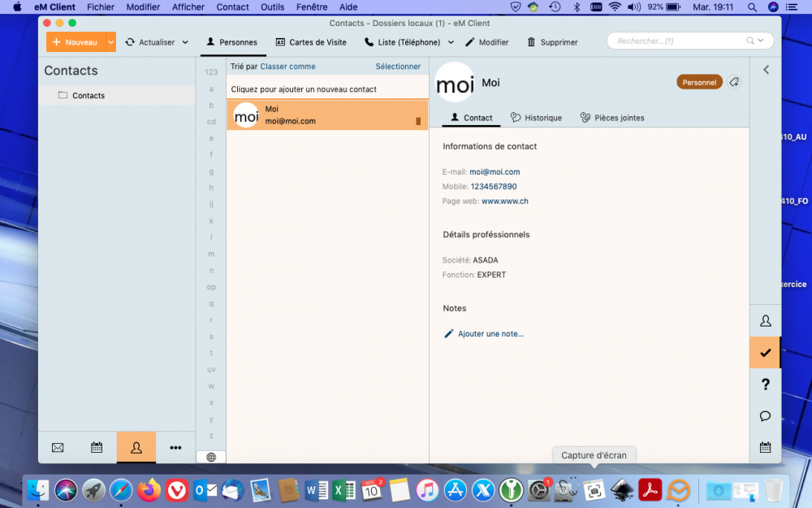Click the three-dots more sections icon
Screen dimensions: 812x508
point(175,447)
